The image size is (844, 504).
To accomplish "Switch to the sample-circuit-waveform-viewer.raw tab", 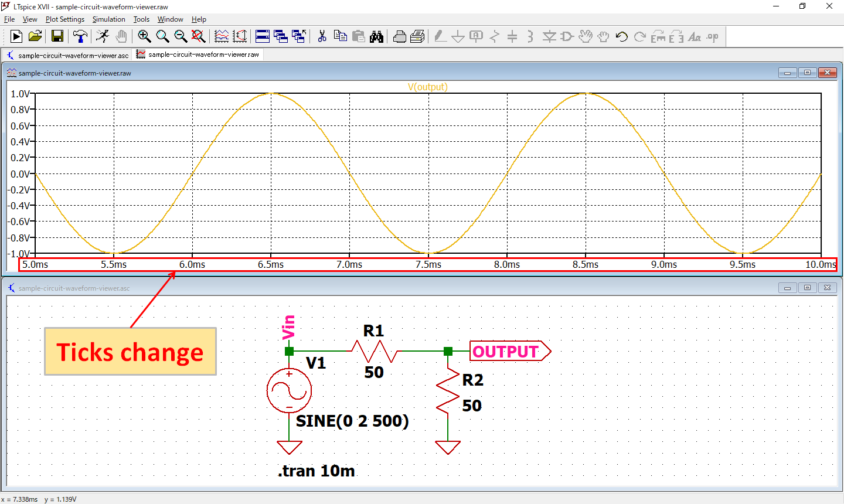I will click(x=198, y=54).
